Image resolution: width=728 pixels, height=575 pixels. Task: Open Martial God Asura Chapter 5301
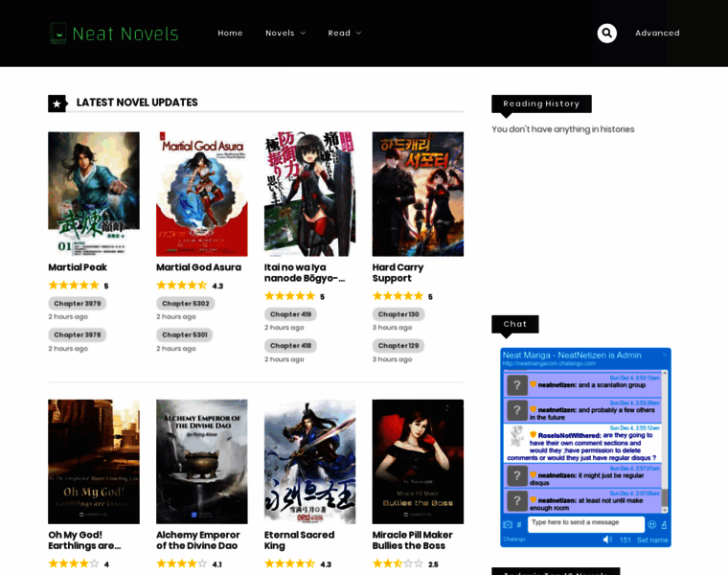[184, 334]
